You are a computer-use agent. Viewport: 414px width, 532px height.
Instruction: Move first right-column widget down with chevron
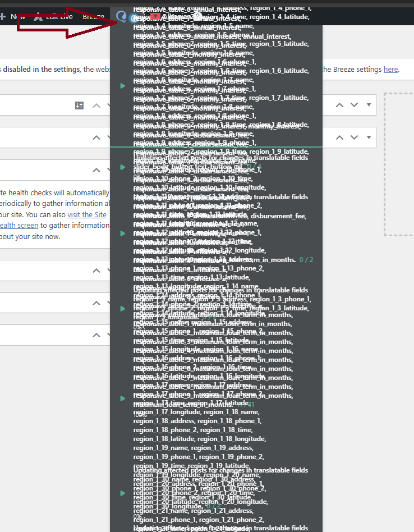(x=354, y=105)
